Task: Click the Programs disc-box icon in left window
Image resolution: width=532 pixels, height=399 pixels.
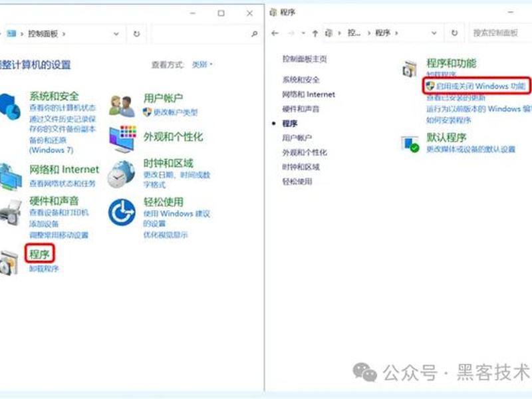Action: [x=9, y=263]
